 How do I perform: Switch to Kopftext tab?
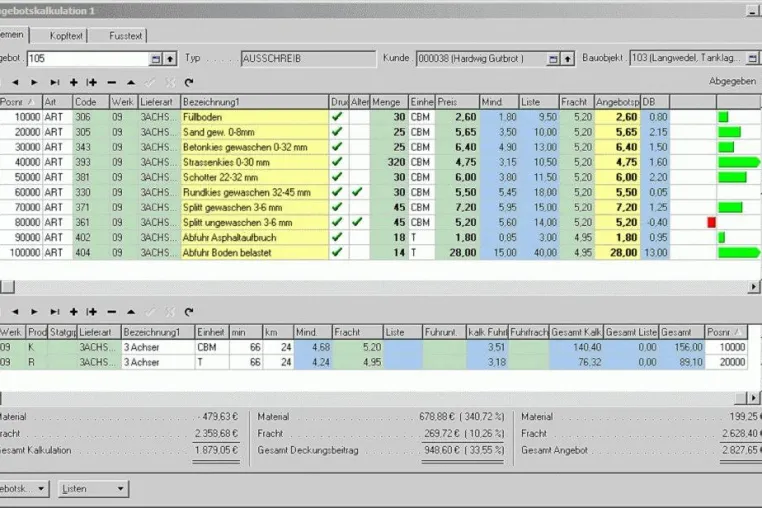click(x=66, y=36)
